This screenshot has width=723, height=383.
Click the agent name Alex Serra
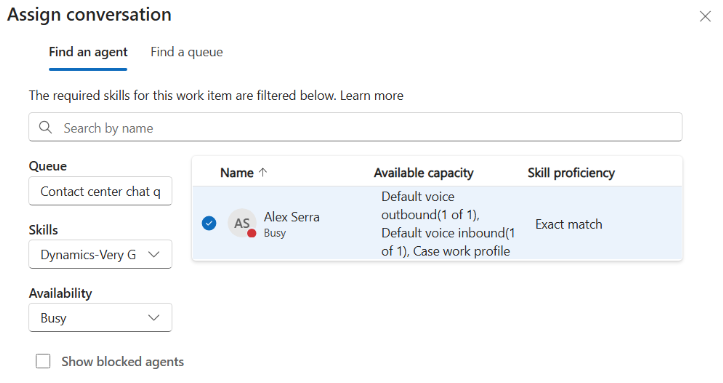pos(291,217)
